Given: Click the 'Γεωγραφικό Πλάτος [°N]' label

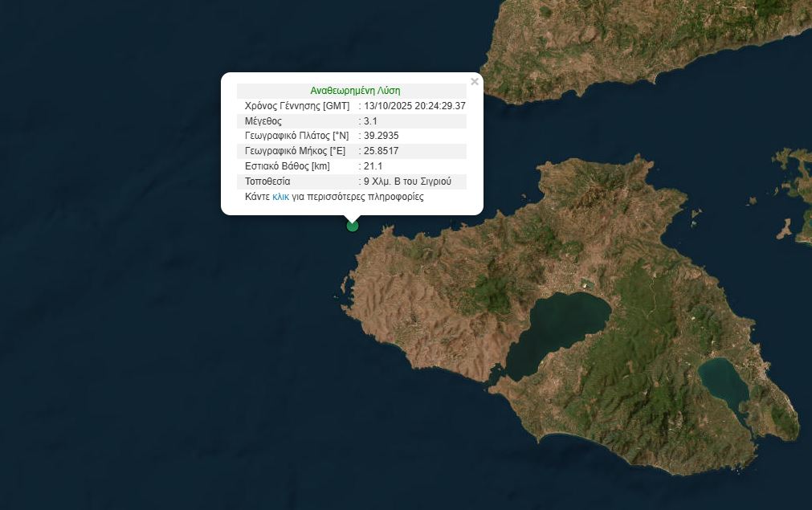Looking at the screenshot, I should (x=296, y=137).
